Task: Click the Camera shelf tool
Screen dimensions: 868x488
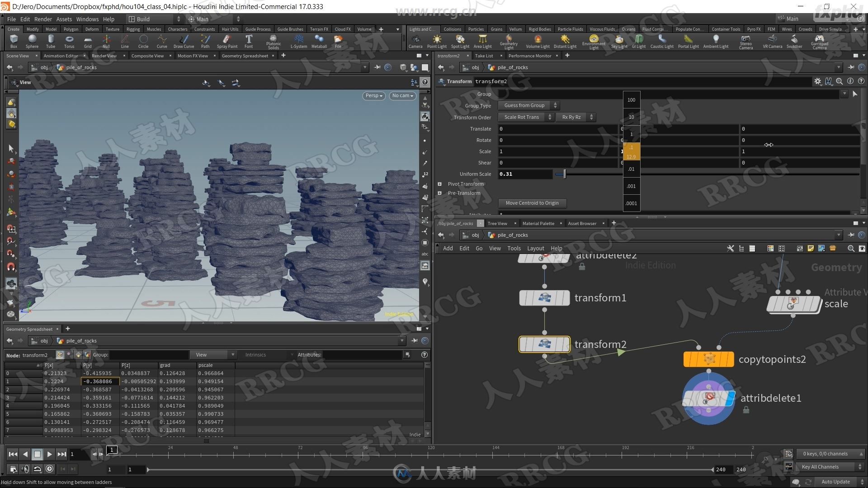Action: (415, 41)
